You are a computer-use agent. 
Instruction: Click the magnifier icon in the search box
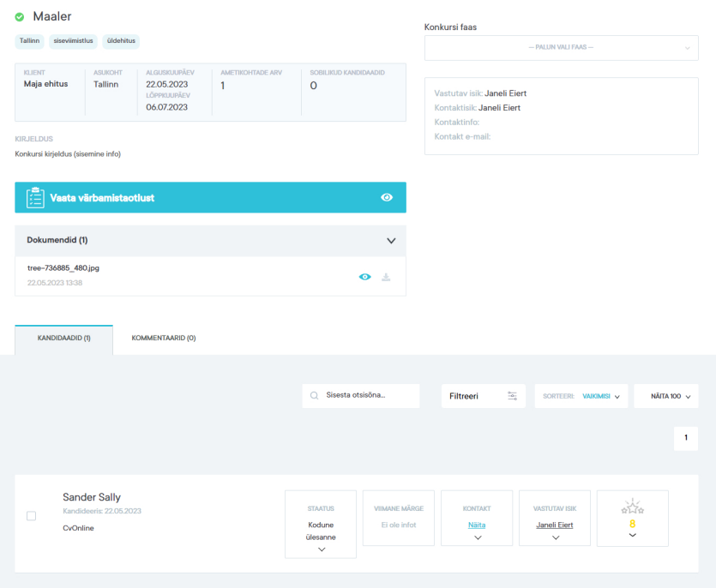point(315,396)
